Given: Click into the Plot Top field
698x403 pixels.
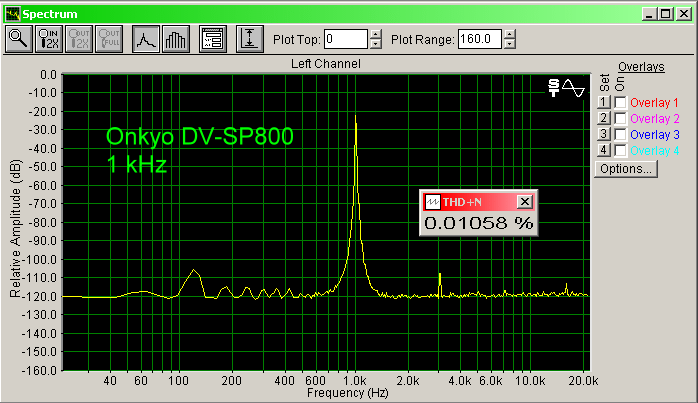Looking at the screenshot, I should (346, 39).
